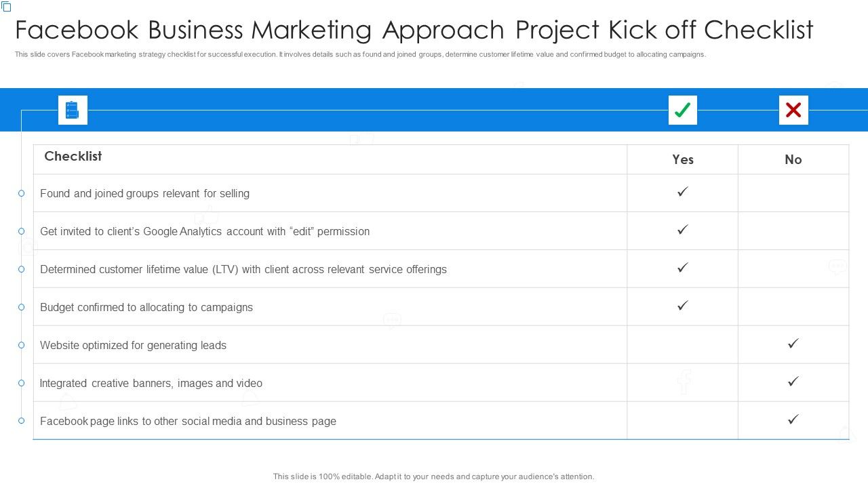This screenshot has width=868, height=488.
Task: Click the small copy icon at top-left corner
Action: click(x=7, y=7)
